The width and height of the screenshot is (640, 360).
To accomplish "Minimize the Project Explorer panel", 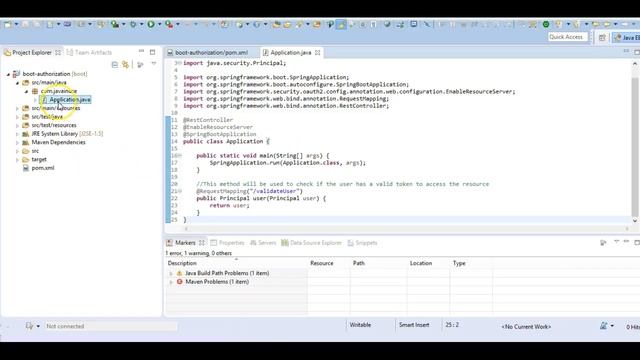I will pyautogui.click(x=141, y=51).
